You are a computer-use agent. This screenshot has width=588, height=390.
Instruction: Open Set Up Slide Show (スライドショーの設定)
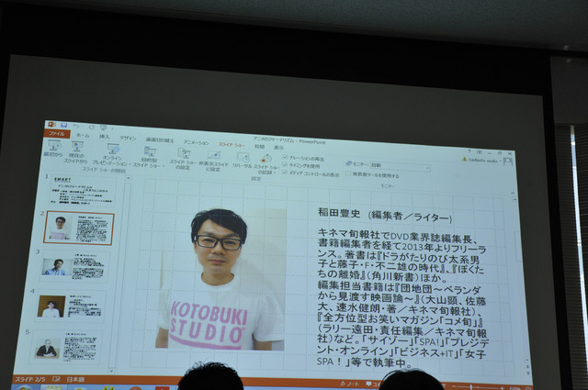tap(183, 159)
